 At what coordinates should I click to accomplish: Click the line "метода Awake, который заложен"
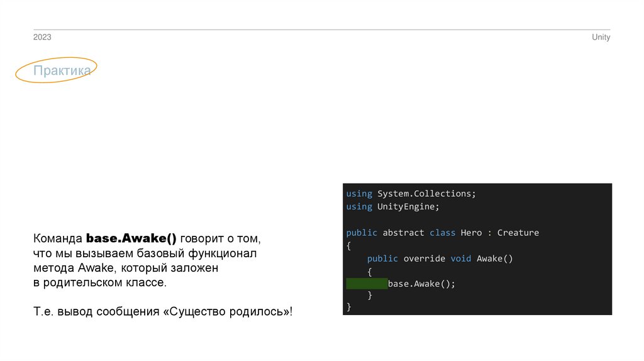pyautogui.click(x=126, y=269)
